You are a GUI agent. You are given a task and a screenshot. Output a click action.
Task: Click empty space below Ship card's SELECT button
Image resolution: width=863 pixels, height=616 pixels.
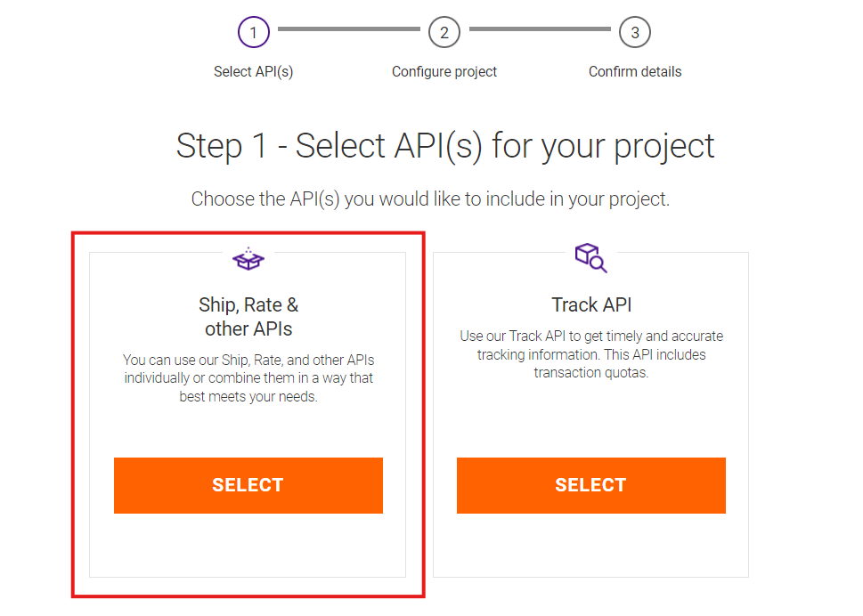[248, 546]
